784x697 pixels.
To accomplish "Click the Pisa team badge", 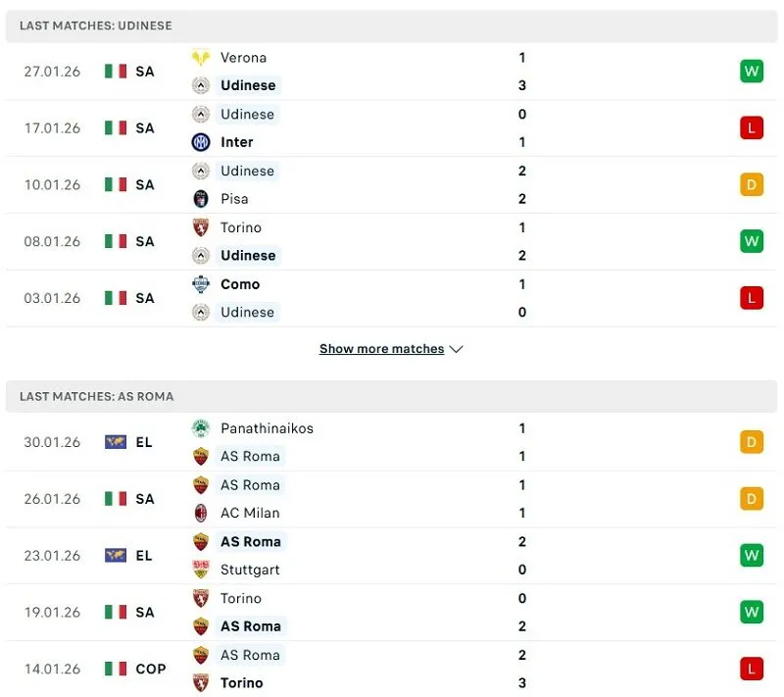I will pyautogui.click(x=202, y=198).
